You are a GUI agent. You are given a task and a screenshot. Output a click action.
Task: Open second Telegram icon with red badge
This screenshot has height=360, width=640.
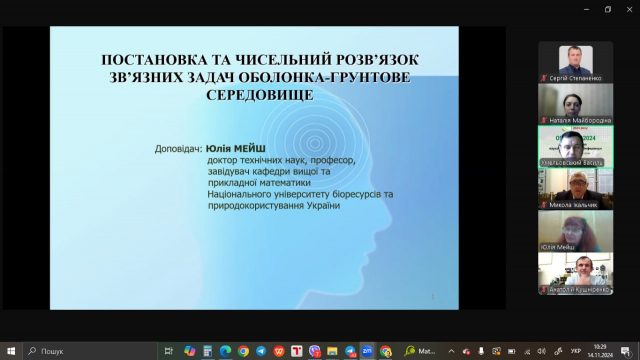350,351
